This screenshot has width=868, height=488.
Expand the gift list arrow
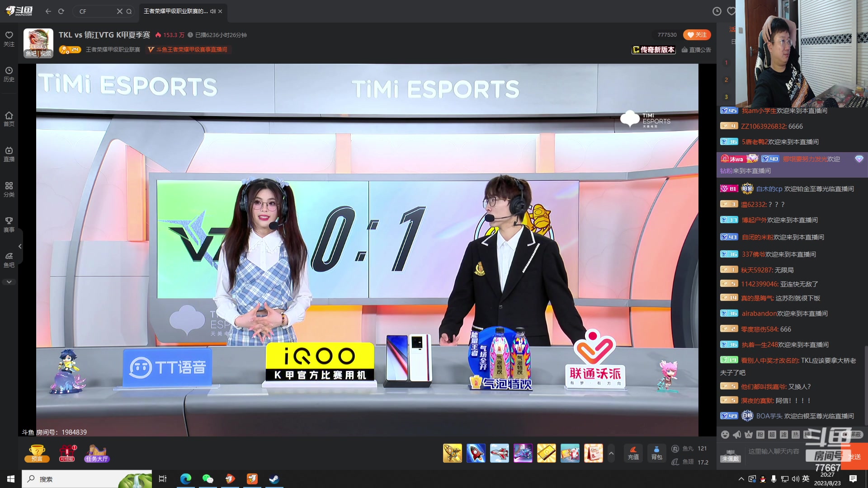(x=611, y=453)
